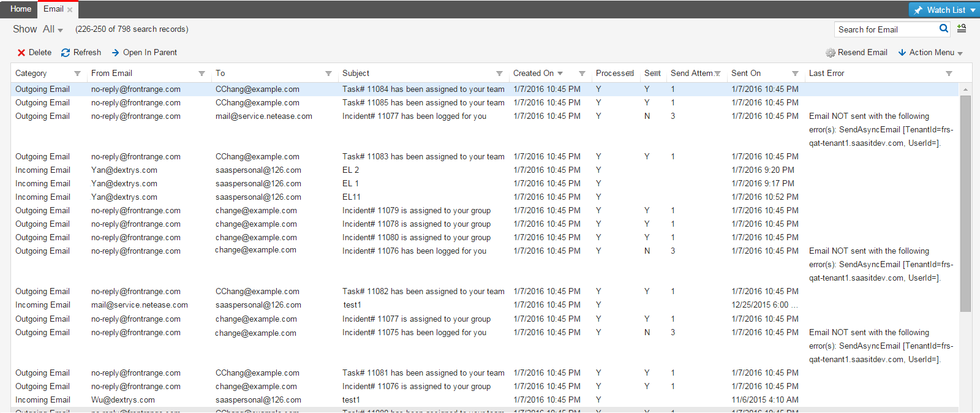Expand the Watch List dropdown
980x413 pixels.
(x=973, y=10)
